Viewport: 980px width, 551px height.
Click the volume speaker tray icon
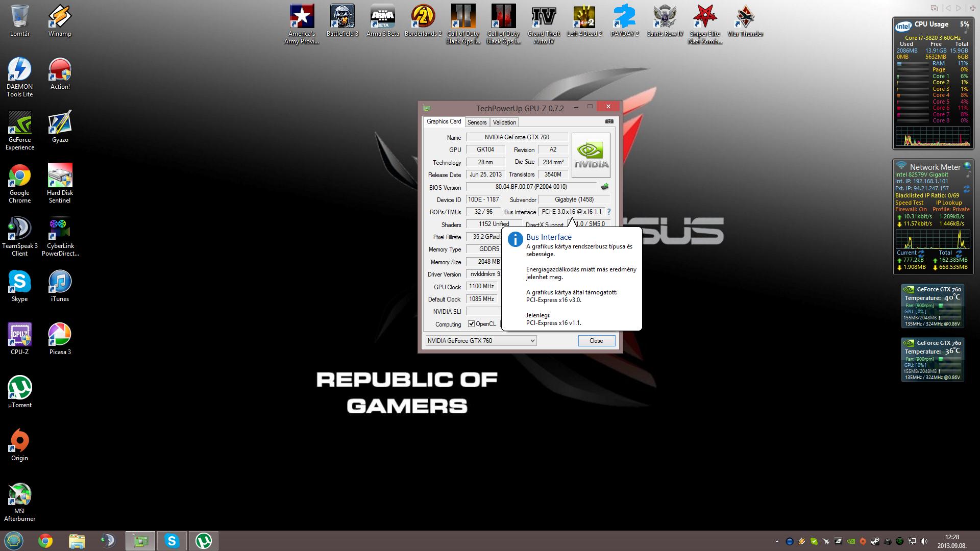(924, 541)
